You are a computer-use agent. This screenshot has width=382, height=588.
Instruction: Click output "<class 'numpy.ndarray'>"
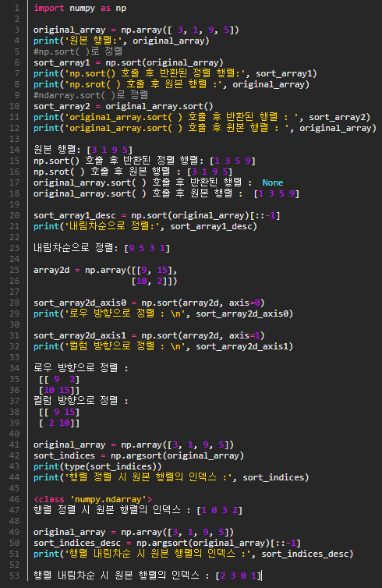(93, 499)
